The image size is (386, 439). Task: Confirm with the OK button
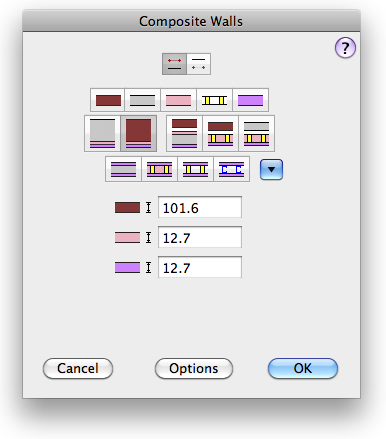303,368
